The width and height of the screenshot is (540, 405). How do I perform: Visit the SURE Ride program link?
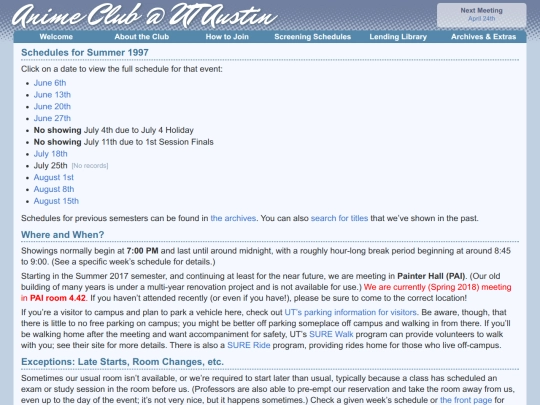(x=249, y=345)
